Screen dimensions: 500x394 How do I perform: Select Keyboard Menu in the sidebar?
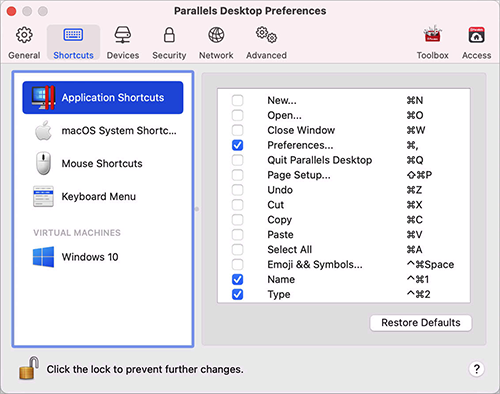click(103, 196)
